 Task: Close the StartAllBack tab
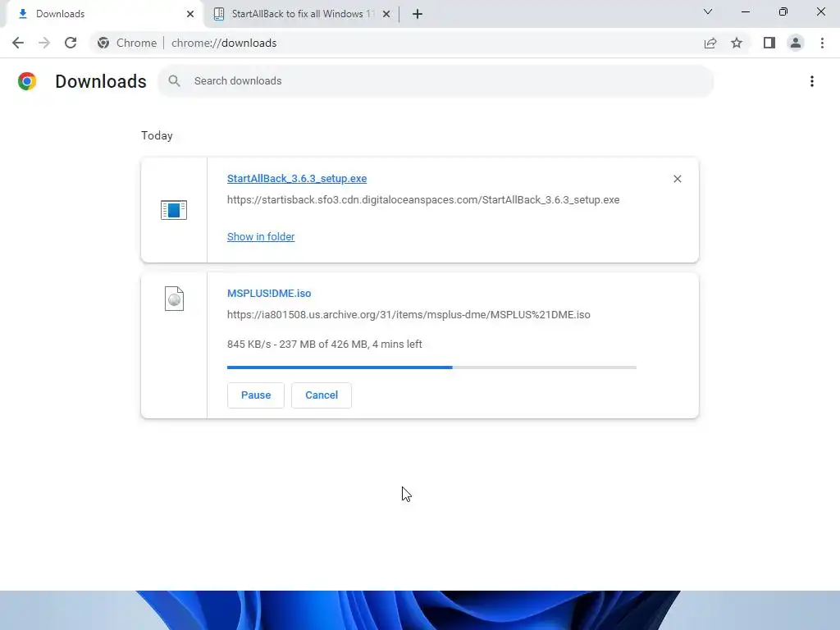click(x=386, y=14)
